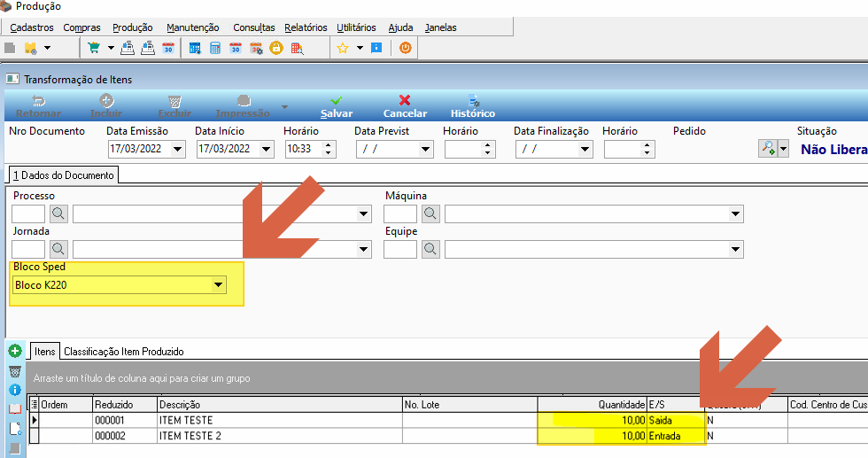Open the Compras menu
868x458 pixels.
coord(81,27)
